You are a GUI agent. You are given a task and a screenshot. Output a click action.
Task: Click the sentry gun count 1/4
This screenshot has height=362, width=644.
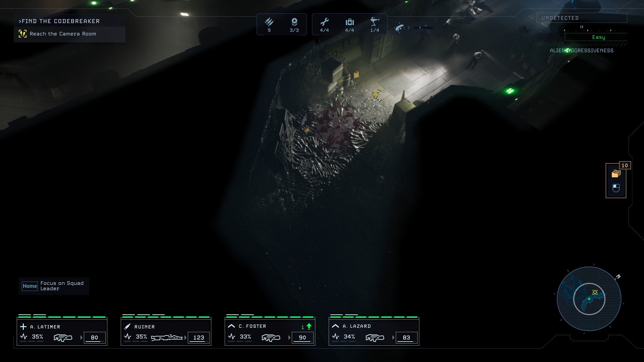coord(375,30)
